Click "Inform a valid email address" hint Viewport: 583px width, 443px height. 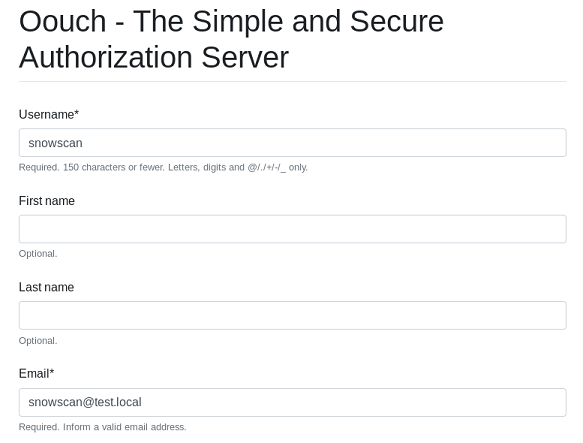coord(125,427)
